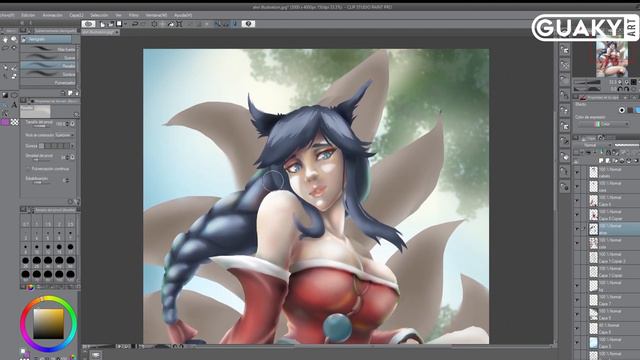
Task: Click the yellow color wheel square
Action: (x=49, y=324)
